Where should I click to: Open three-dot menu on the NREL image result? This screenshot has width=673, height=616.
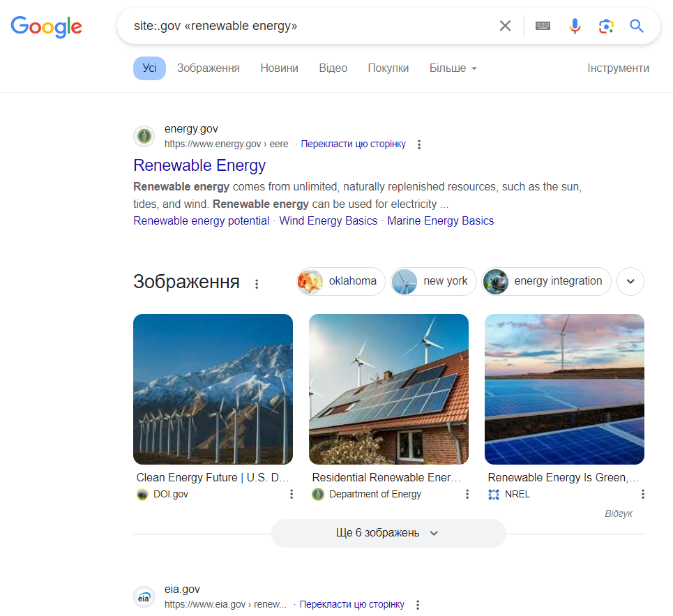[x=642, y=493]
